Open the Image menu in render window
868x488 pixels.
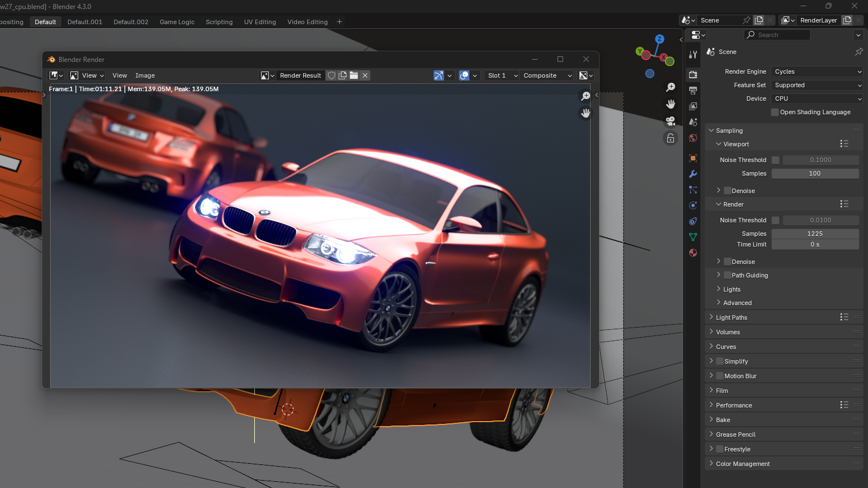coord(145,75)
